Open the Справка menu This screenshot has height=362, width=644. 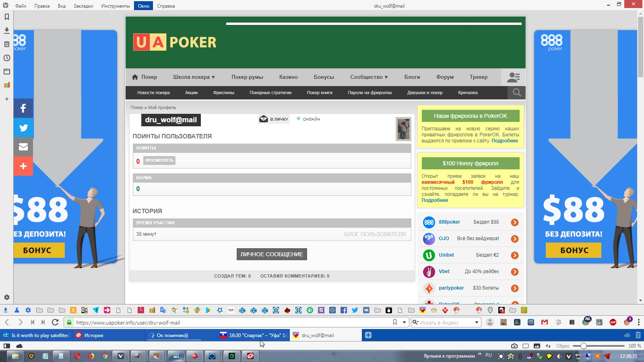point(166,6)
